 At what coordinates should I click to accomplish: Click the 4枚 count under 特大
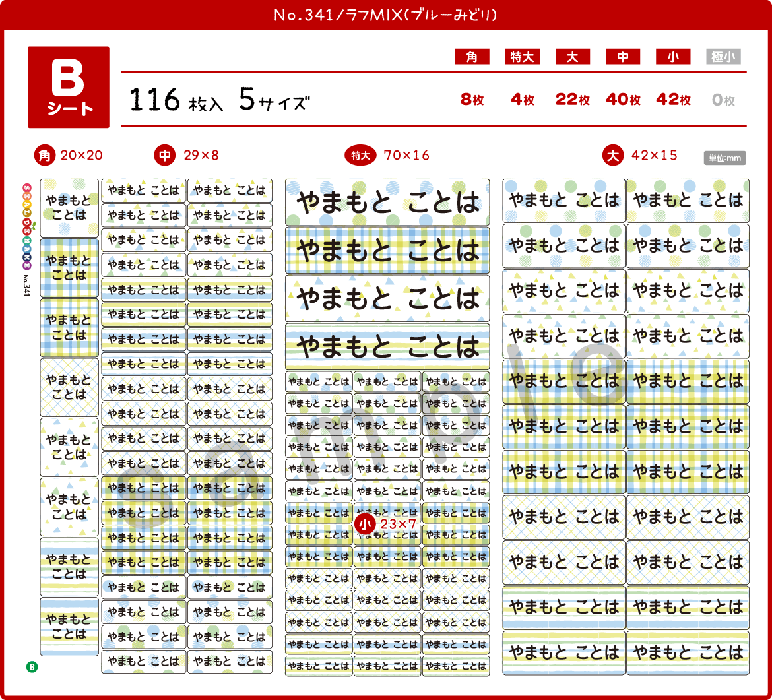(x=523, y=100)
